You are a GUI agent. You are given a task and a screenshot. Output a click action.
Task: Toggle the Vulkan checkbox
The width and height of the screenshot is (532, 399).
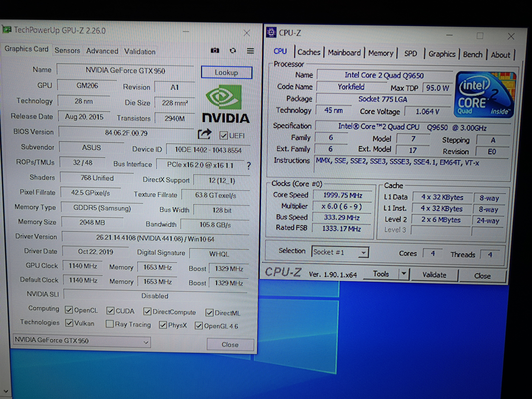click(69, 323)
